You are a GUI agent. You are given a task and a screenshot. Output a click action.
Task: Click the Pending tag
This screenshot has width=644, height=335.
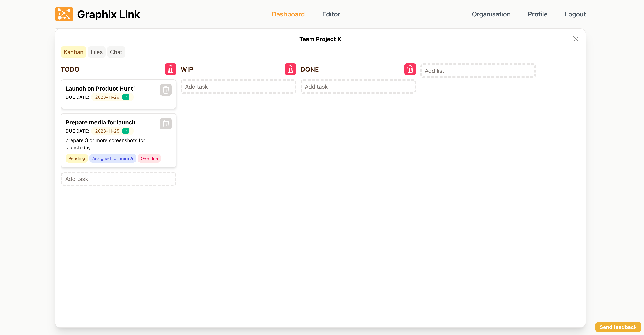pos(77,158)
